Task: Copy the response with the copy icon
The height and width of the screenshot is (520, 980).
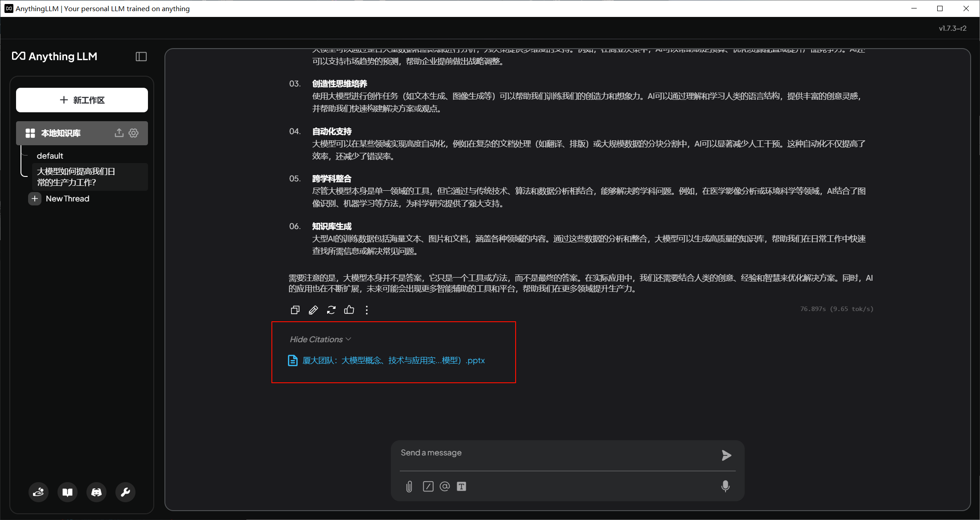Action: coord(295,310)
